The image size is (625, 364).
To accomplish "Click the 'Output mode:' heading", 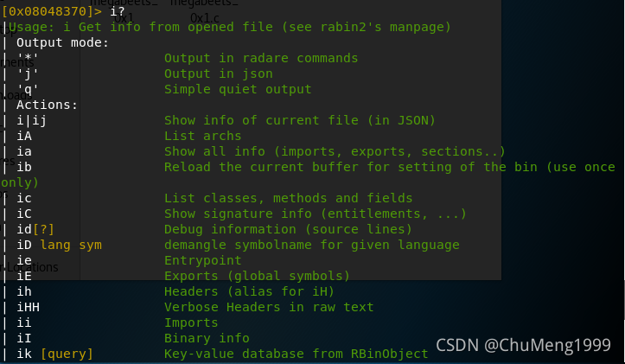I will [62, 42].
